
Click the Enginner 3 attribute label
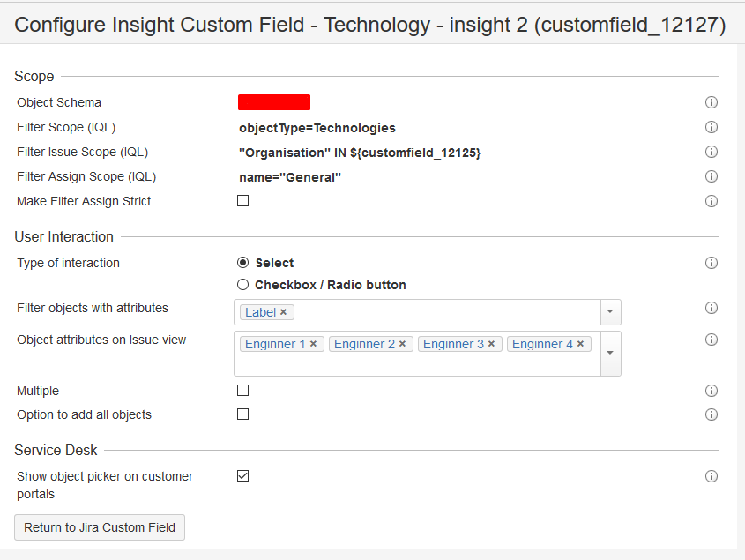point(453,344)
